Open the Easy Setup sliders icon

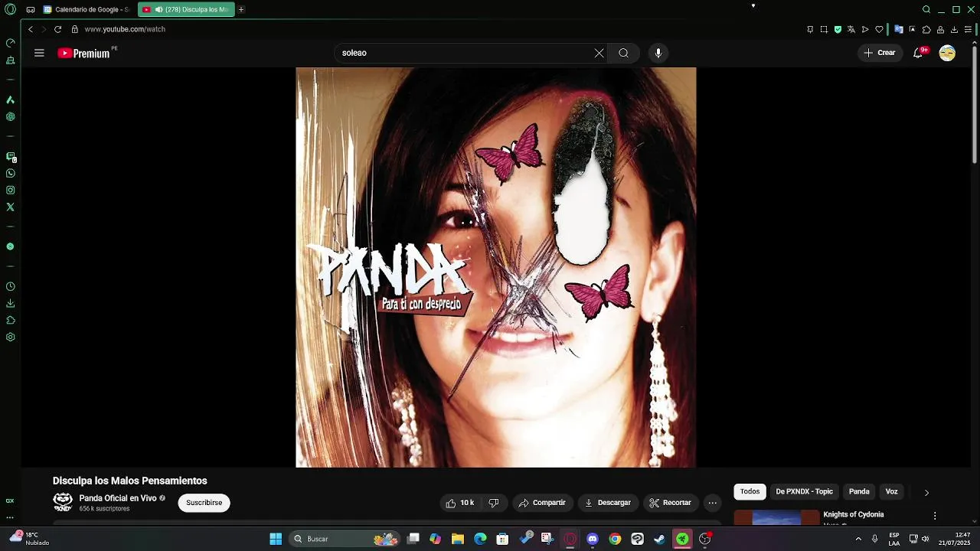tap(968, 29)
